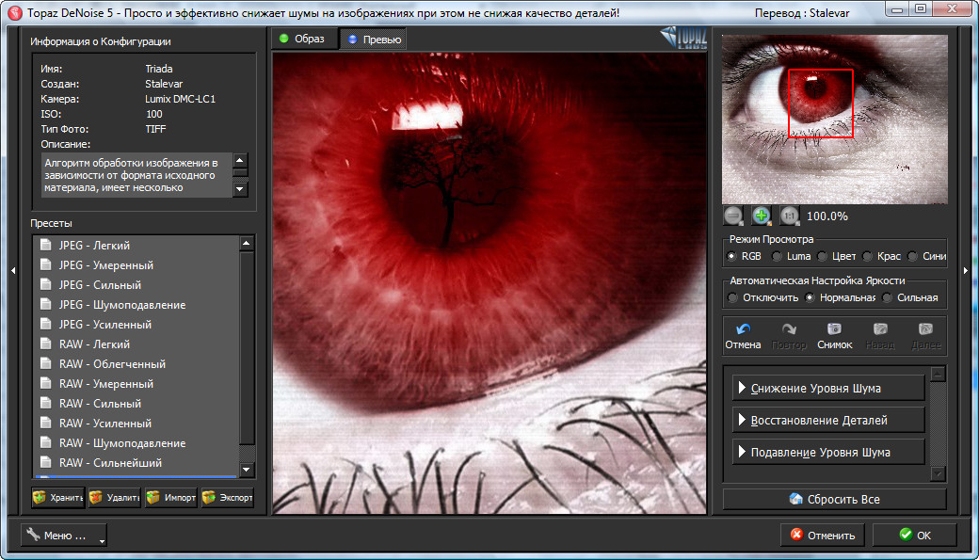
Task: Switch to the Превью tab
Action: click(x=374, y=40)
